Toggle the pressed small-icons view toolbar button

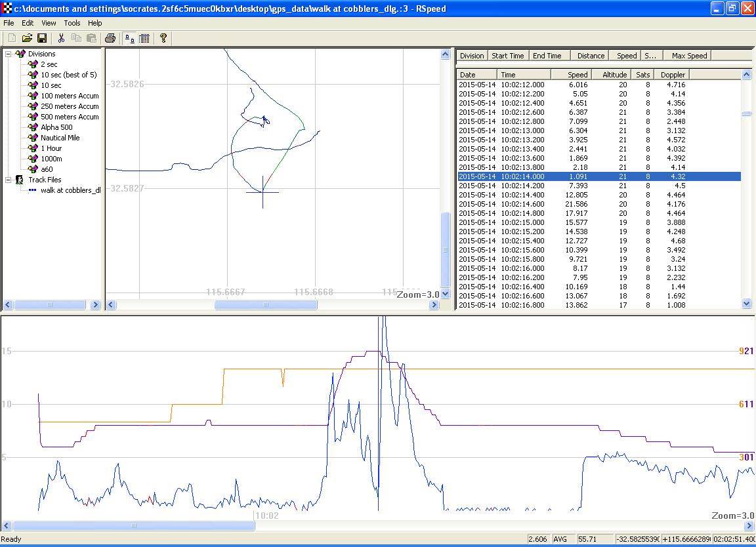[129, 39]
